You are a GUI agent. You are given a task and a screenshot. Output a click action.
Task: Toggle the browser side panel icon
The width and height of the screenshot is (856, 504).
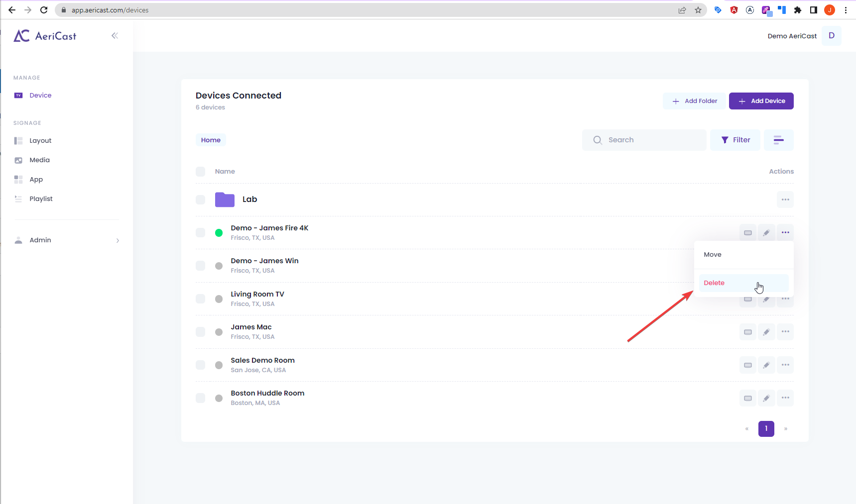814,10
